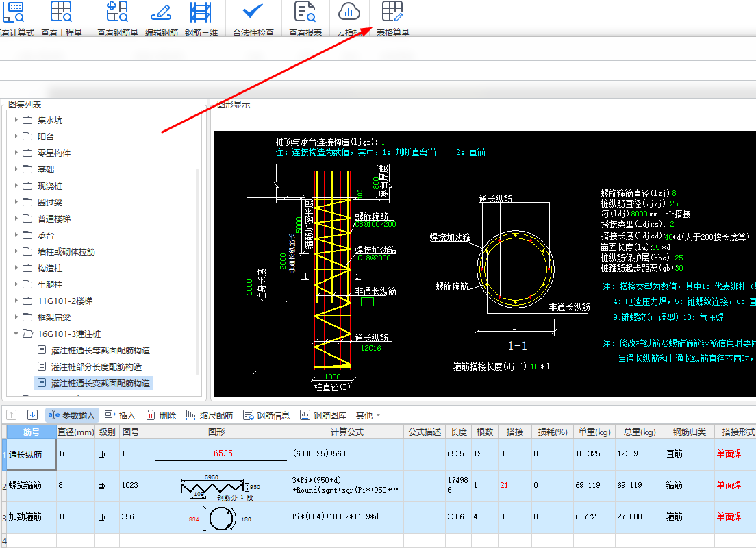
Task: Select the 加劲箍筋 row cell
Action: coord(32,516)
